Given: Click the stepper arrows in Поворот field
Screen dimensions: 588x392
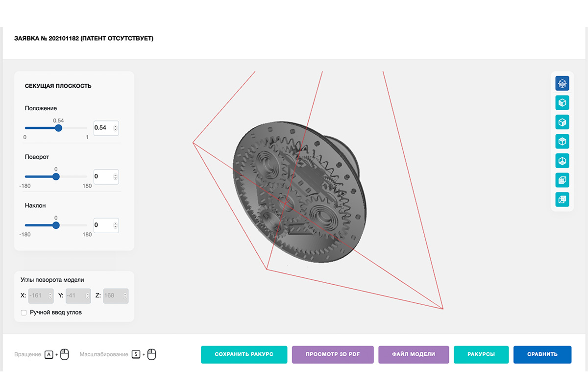Looking at the screenshot, I should point(115,176).
